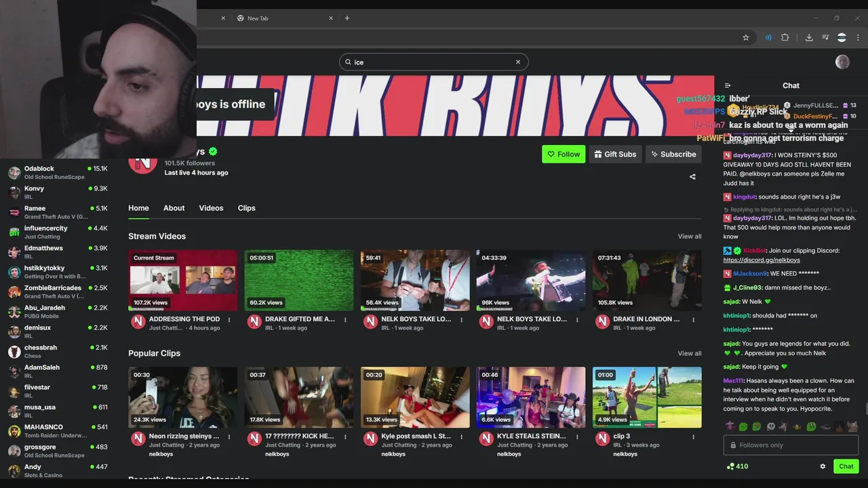This screenshot has width=868, height=488.
Task: Open the 05:00:51 DRAKE GIFTED ME thumbnail
Action: (x=299, y=281)
